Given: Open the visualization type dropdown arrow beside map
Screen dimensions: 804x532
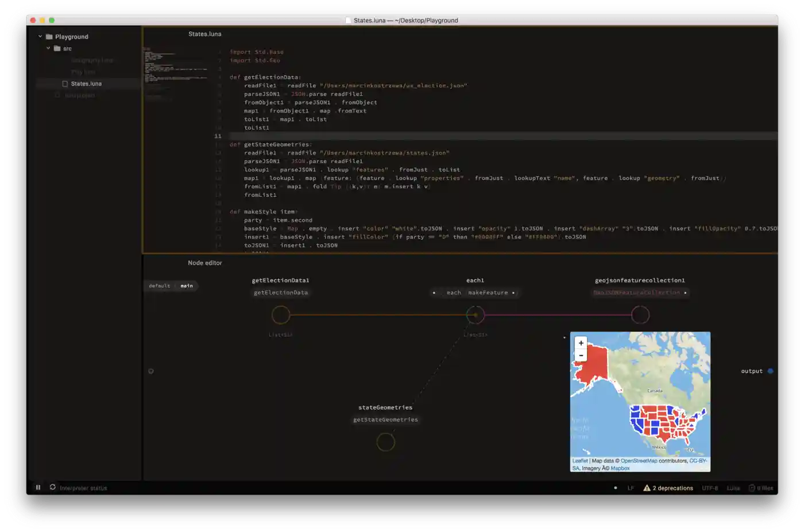Looking at the screenshot, I should point(565,337).
